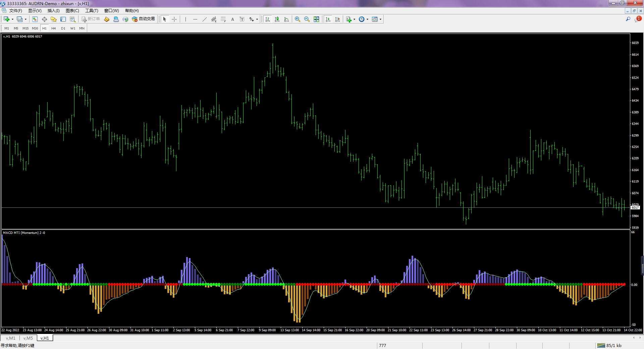This screenshot has width=644, height=349.
Task: Click the 新订单 (New Order) button
Action: pyautogui.click(x=91, y=19)
